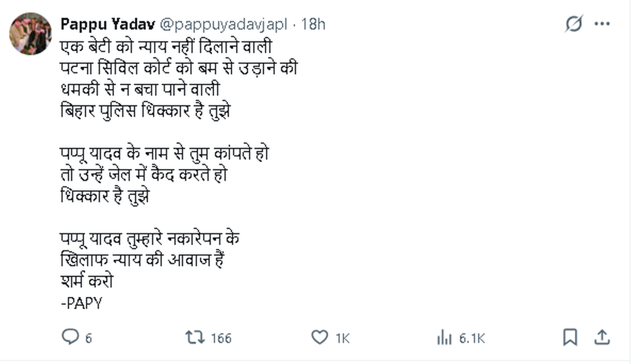Click the "शर्म करो" line of post
The image size is (642, 364).
coord(86,281)
